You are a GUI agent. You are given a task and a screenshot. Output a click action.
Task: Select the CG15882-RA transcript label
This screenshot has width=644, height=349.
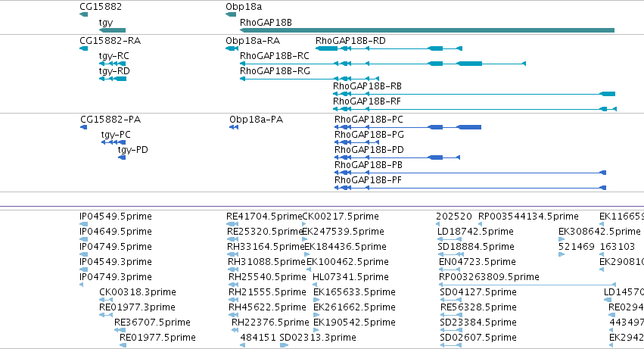(x=110, y=41)
